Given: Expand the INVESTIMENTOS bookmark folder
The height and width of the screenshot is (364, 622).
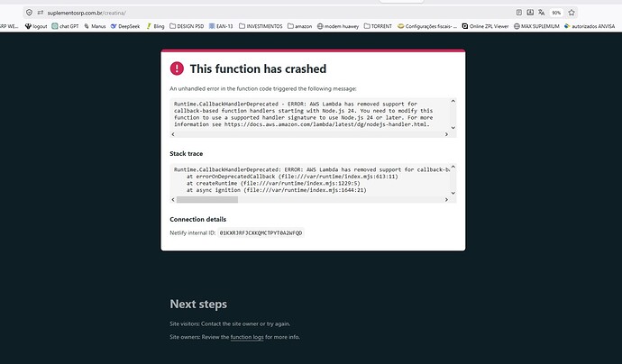Looking at the screenshot, I should [261, 26].
